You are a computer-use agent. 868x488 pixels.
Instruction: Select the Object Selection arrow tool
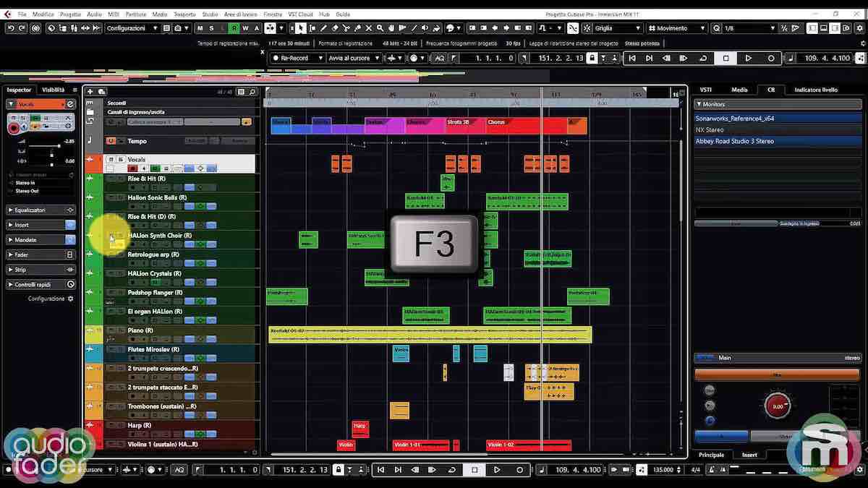[x=300, y=27]
